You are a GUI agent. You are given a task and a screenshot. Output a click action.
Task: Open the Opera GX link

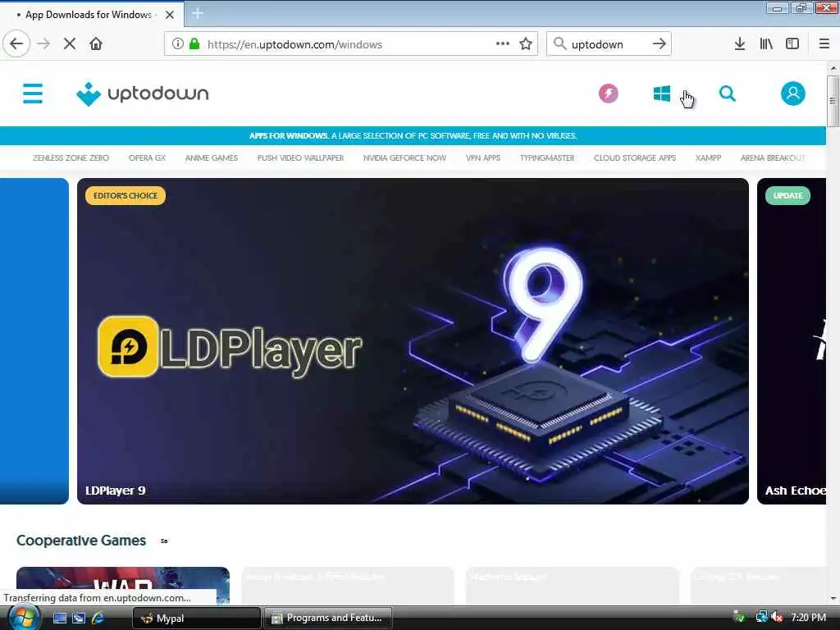pyautogui.click(x=147, y=158)
